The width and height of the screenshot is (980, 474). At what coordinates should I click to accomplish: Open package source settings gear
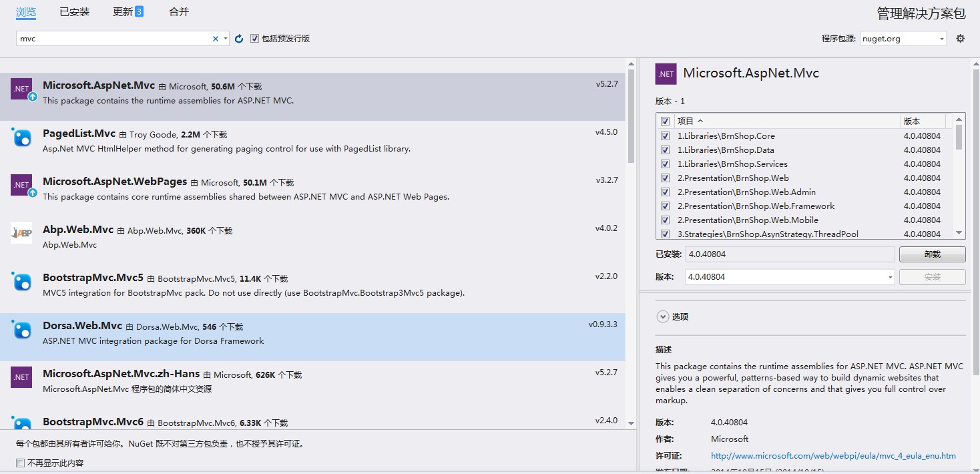[x=961, y=38]
